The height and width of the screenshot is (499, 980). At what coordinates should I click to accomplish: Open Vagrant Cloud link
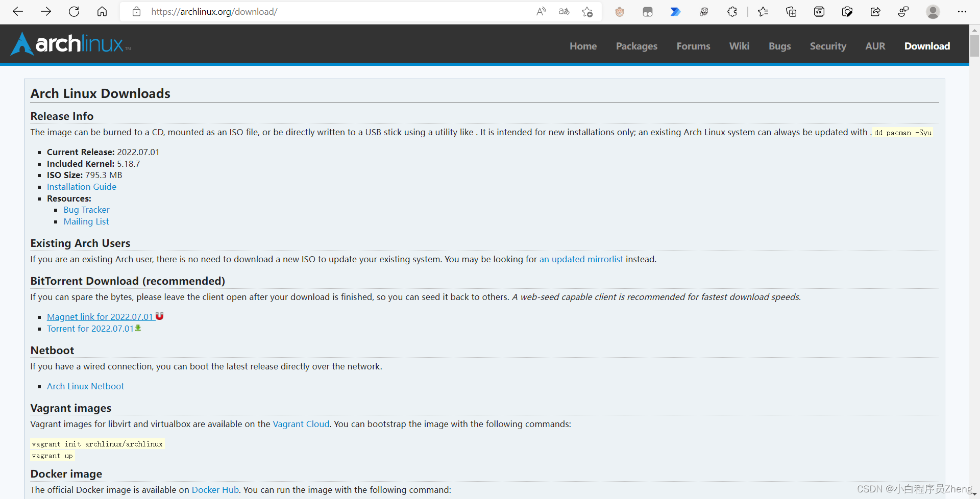coord(301,424)
